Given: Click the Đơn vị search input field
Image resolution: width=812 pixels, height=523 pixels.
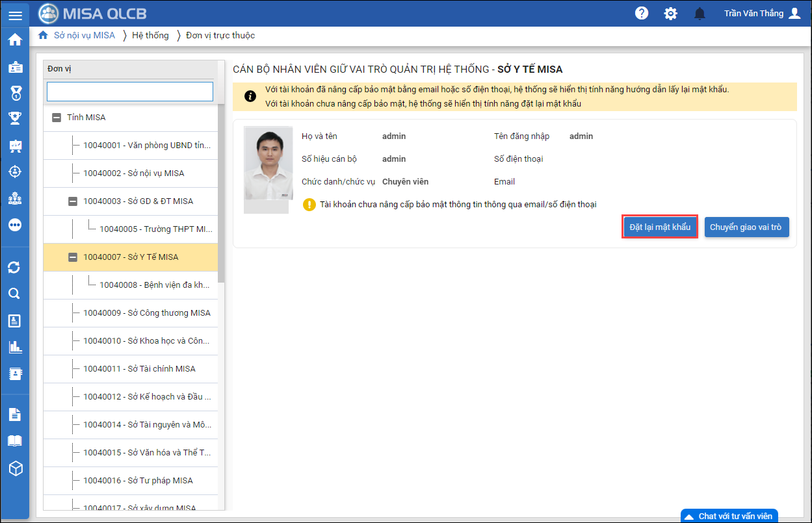Looking at the screenshot, I should click(130, 92).
